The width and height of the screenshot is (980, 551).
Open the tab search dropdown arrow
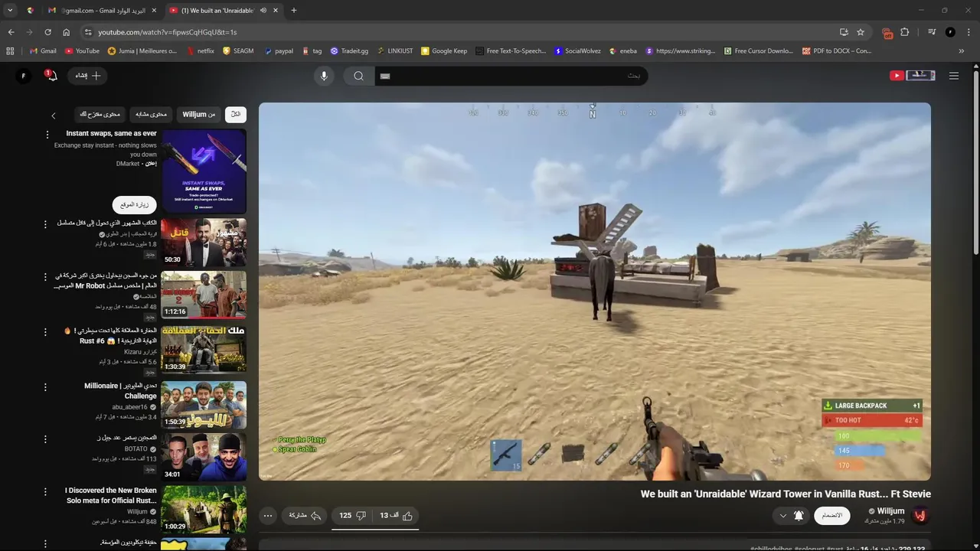coord(10,10)
